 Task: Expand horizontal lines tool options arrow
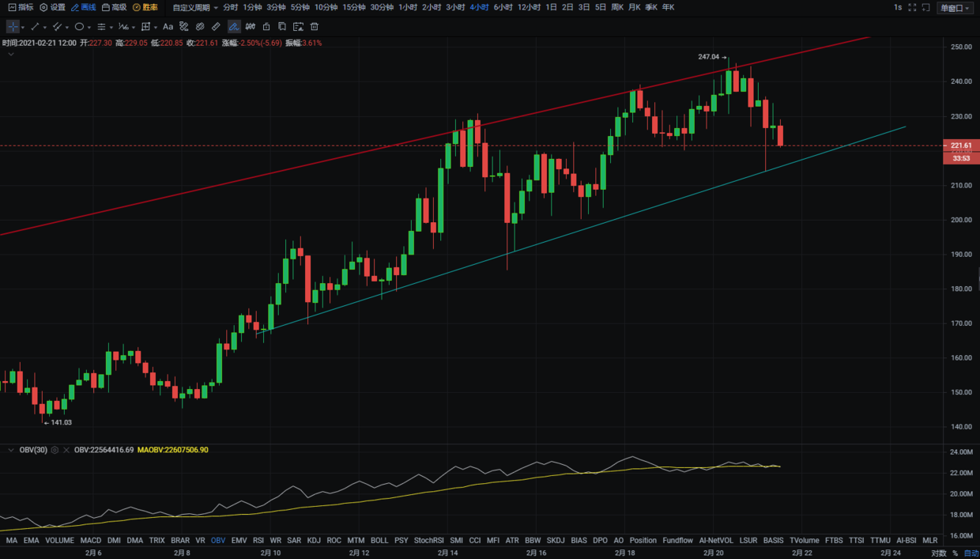click(x=111, y=27)
